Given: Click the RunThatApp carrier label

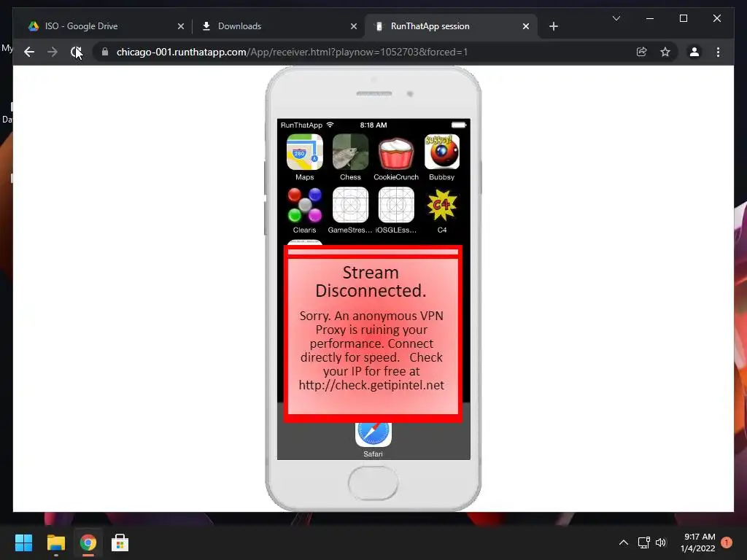Looking at the screenshot, I should (x=301, y=125).
